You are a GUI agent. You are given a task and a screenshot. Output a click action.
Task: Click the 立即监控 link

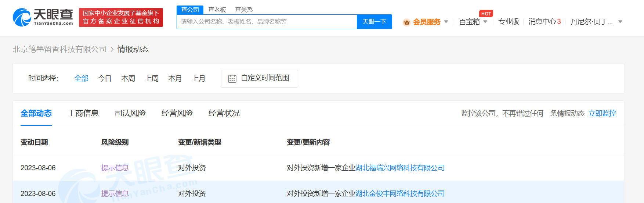[602, 113]
